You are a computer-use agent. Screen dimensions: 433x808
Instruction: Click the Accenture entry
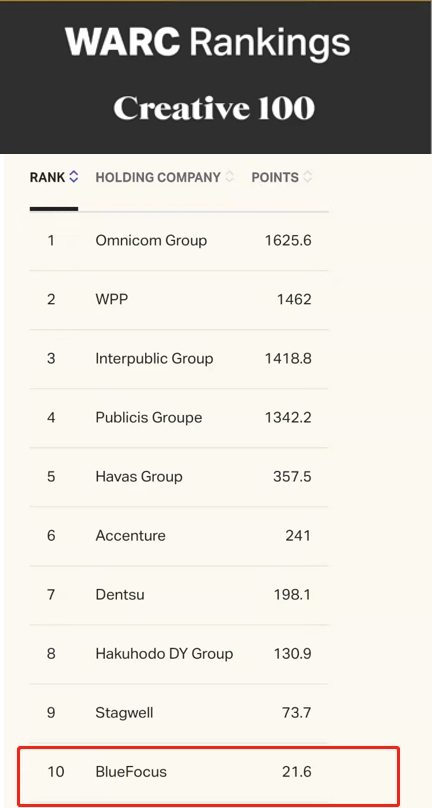pos(130,536)
